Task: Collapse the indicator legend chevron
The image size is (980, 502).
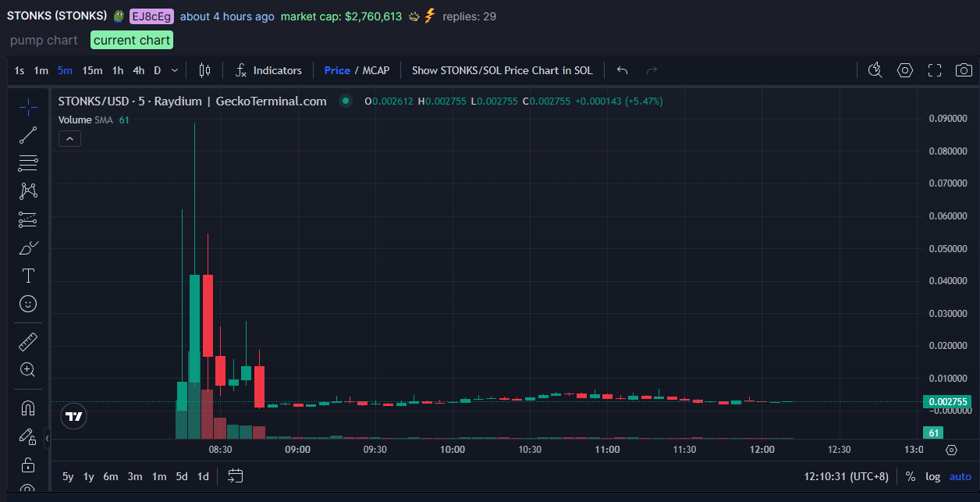Action: click(x=69, y=139)
